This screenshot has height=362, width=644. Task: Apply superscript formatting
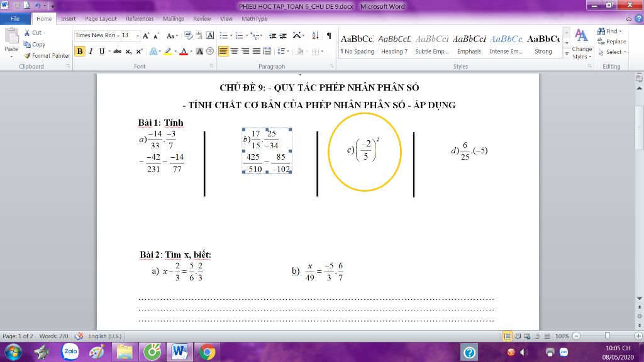click(139, 52)
